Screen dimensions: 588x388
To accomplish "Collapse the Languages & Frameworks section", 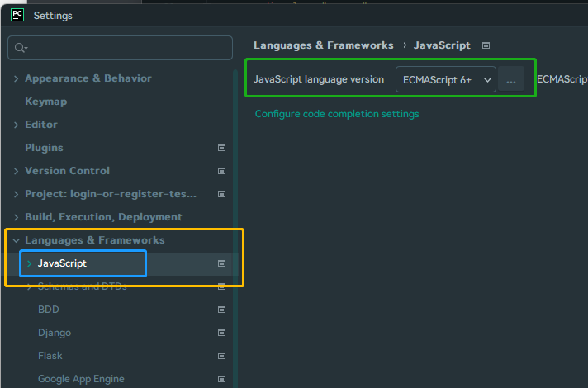I will point(17,240).
